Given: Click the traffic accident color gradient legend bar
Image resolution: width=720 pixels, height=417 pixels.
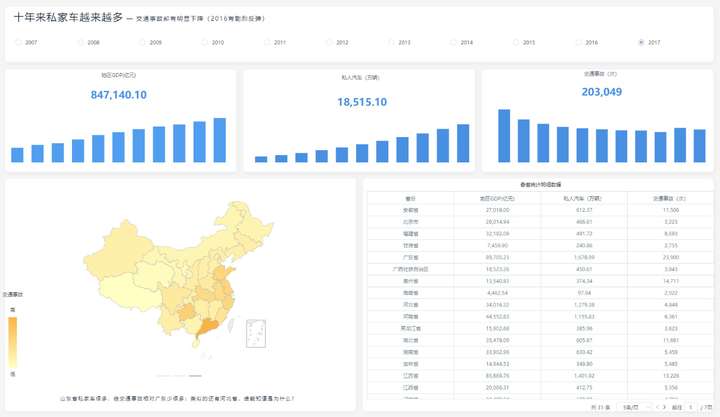Looking at the screenshot, I should click(12, 342).
